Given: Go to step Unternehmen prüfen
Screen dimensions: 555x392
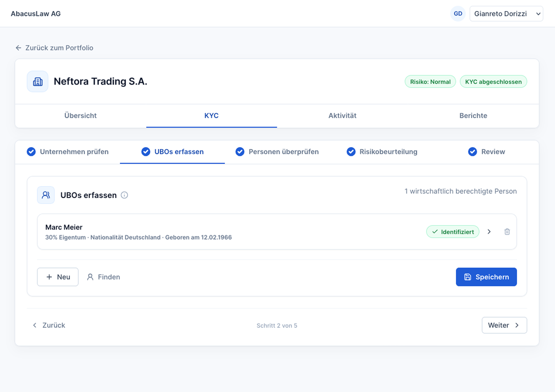Looking at the screenshot, I should 68,152.
